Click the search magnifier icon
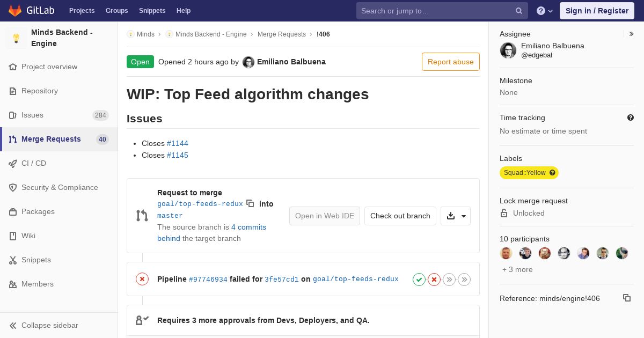Image resolution: width=644 pixels, height=338 pixels. point(519,11)
